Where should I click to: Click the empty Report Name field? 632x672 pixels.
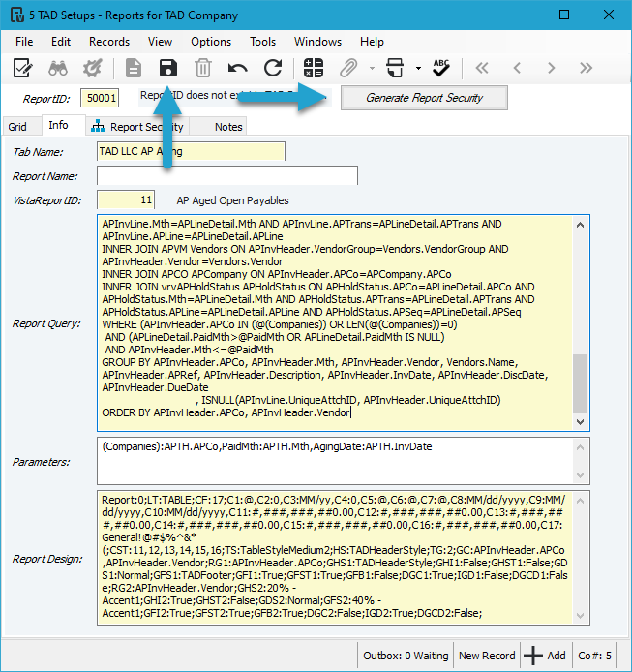point(227,175)
